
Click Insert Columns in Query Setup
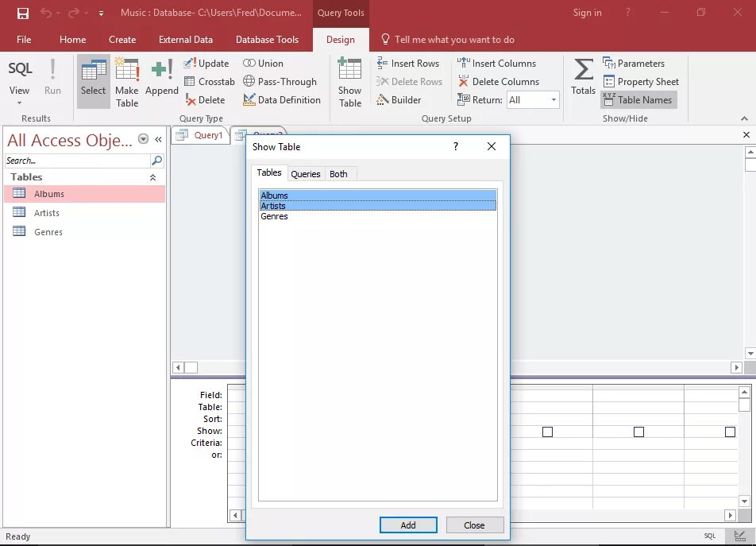496,64
